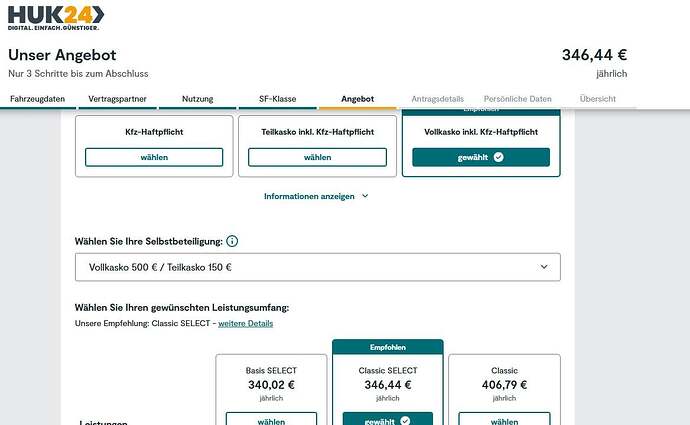Click chevron next to Informationen anzeigen
The image size is (690, 425).
365,196
